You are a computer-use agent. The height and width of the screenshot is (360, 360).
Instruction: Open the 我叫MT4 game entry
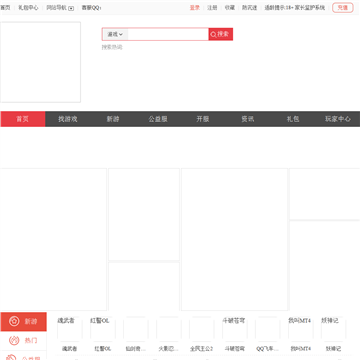click(x=301, y=333)
